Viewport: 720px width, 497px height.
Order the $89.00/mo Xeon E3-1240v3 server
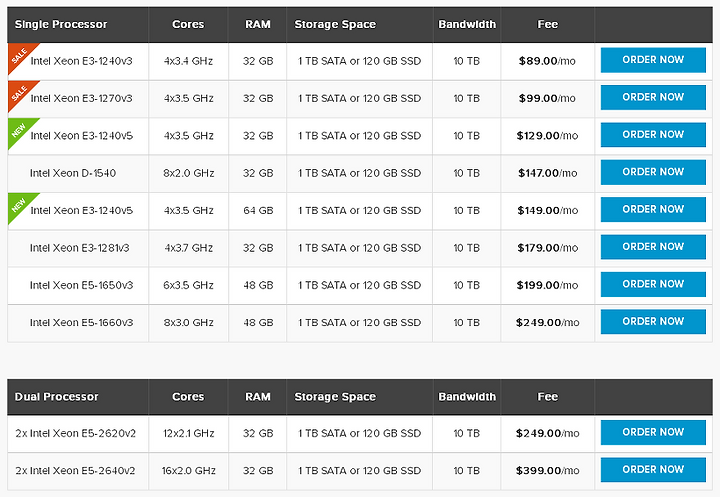(653, 60)
